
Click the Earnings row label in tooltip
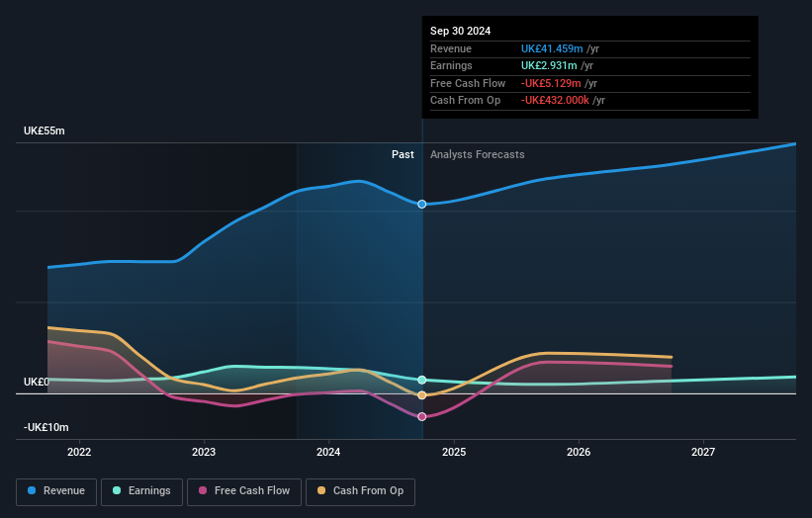pyautogui.click(x=451, y=65)
